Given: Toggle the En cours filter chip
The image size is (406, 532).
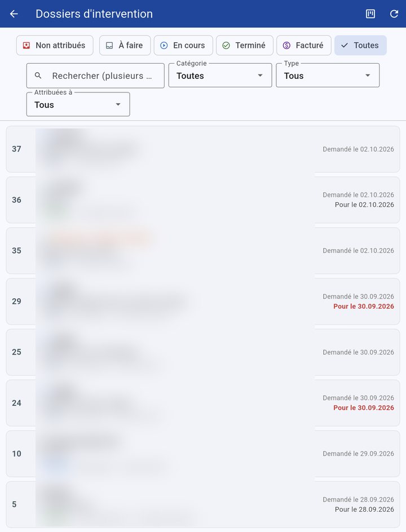Looking at the screenshot, I should tap(183, 45).
